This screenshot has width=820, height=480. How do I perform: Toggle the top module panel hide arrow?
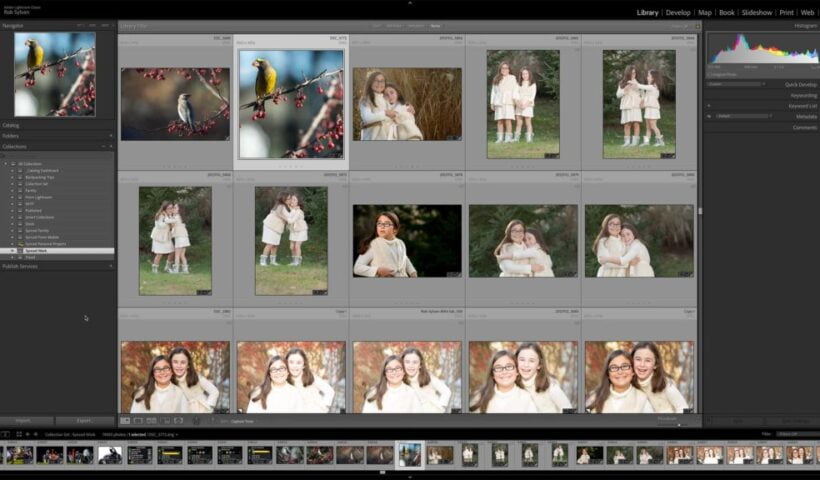410,2
